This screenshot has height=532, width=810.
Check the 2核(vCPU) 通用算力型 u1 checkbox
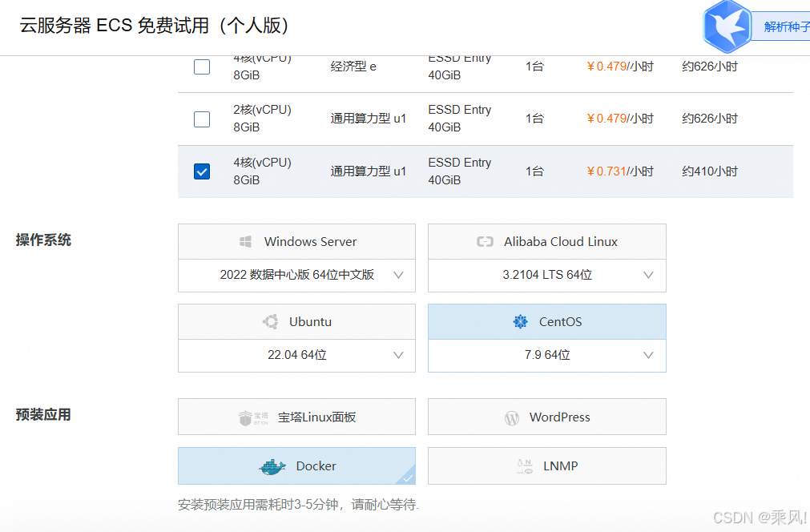coord(201,119)
